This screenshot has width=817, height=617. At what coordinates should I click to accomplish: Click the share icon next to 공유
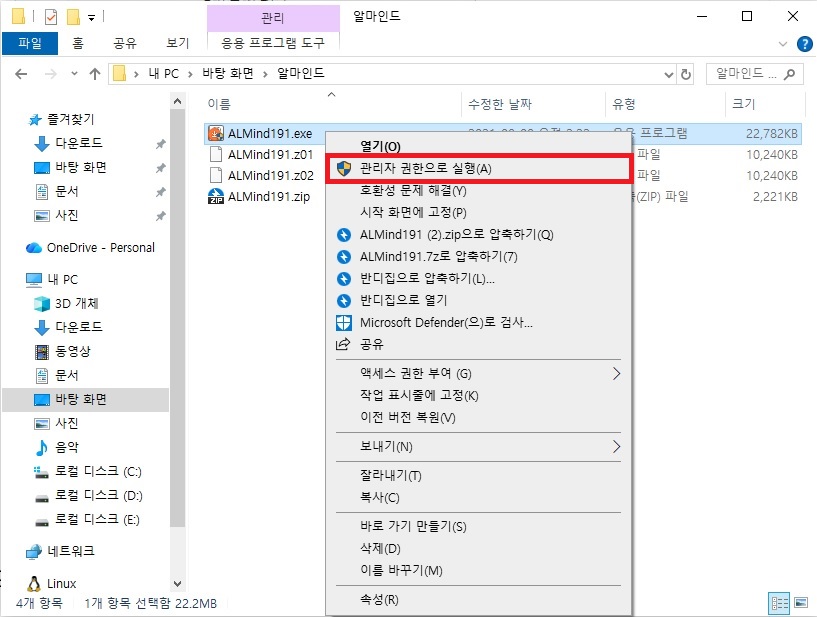click(x=343, y=344)
